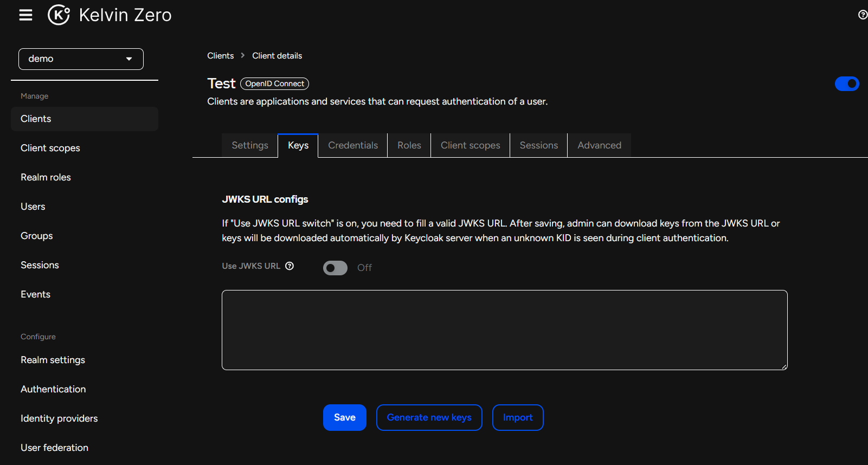Screen dimensions: 868x465
Task: Enable the Use JWKS URL switch
Action: tap(335, 268)
